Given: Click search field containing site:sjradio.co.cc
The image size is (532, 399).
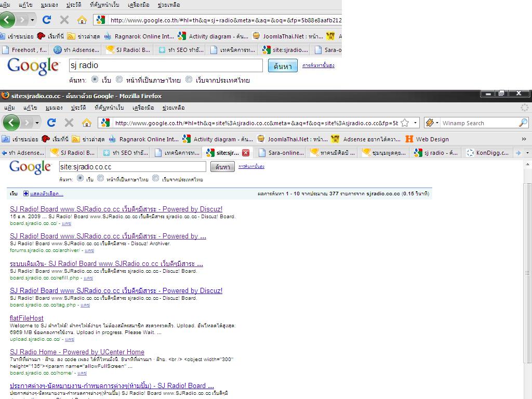Looking at the screenshot, I should (x=132, y=167).
